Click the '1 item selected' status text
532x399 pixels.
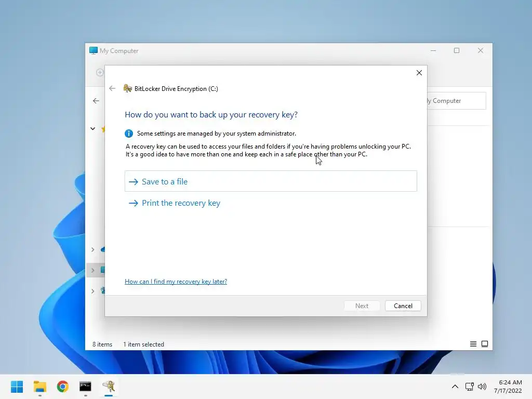pos(143,344)
